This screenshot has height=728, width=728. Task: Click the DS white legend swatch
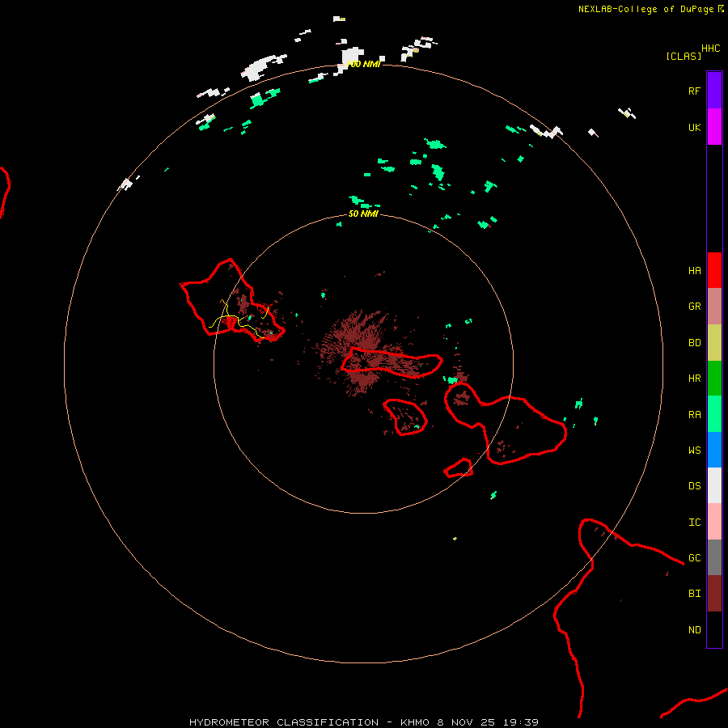(714, 485)
